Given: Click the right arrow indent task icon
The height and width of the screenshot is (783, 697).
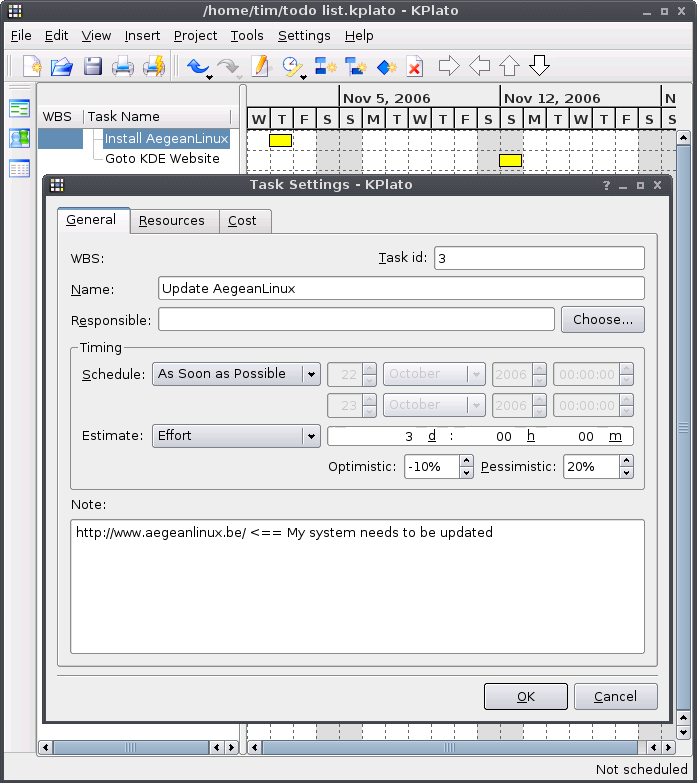Looking at the screenshot, I should [449, 65].
